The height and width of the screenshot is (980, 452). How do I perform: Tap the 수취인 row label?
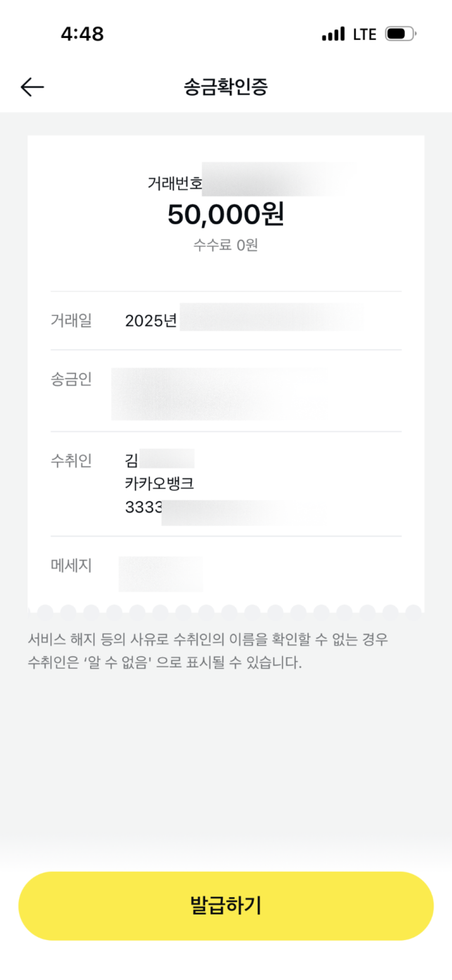pyautogui.click(x=71, y=460)
